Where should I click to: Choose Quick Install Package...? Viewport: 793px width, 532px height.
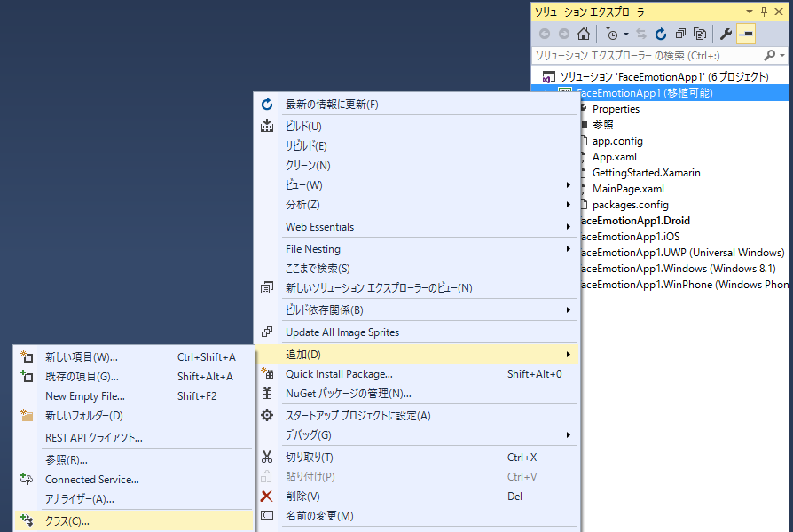(417, 374)
